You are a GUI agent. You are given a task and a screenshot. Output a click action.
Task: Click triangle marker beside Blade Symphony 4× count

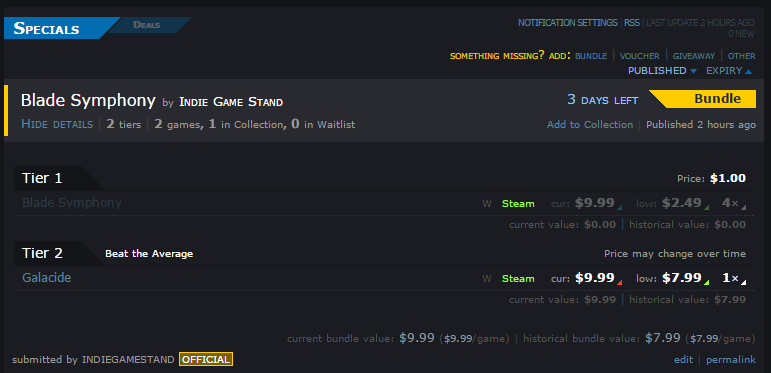743,208
